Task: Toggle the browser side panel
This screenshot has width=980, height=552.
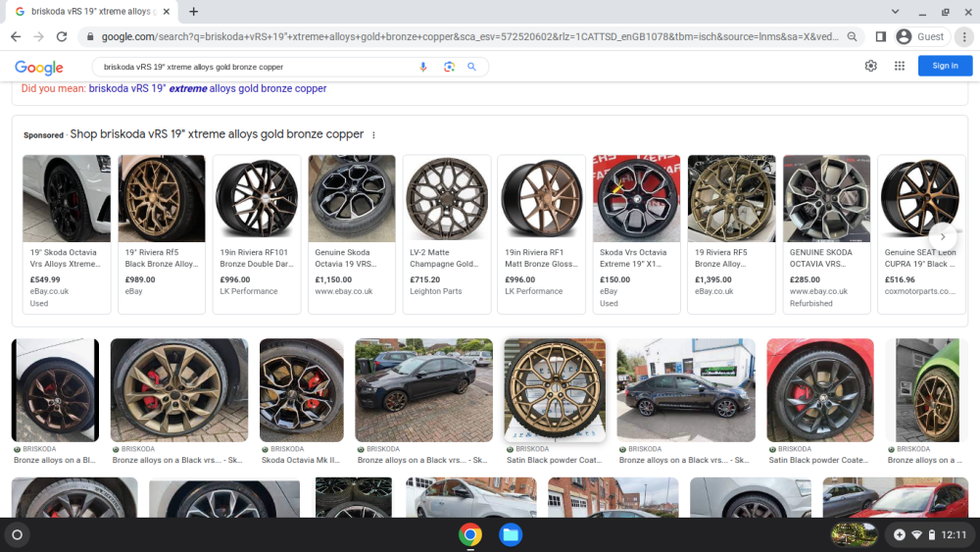Action: coord(881,37)
